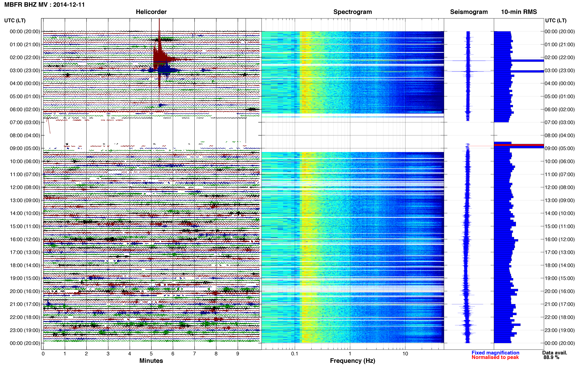
Task: Click the '9' minutes tick label
Action: pos(238,354)
